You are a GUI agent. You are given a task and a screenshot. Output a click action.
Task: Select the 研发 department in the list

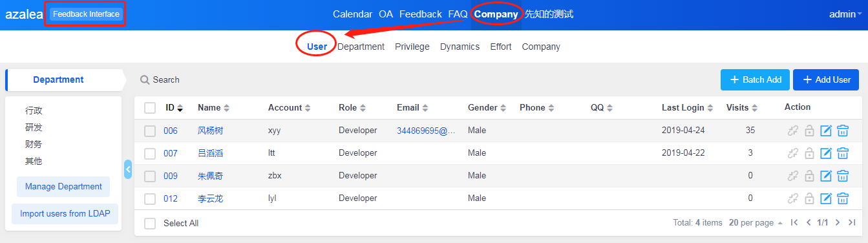(x=34, y=127)
